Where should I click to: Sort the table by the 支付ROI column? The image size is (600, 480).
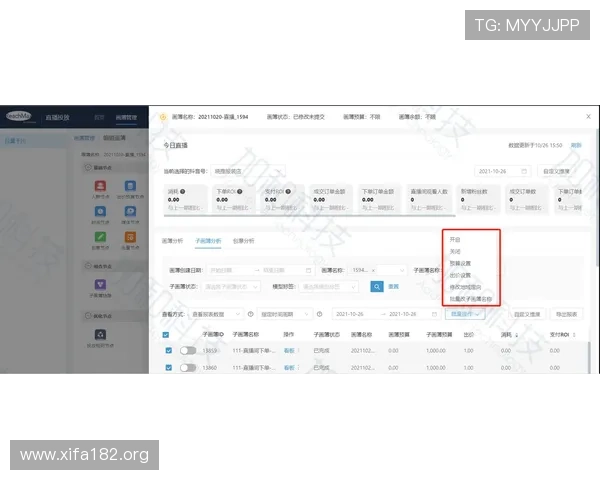[574, 335]
